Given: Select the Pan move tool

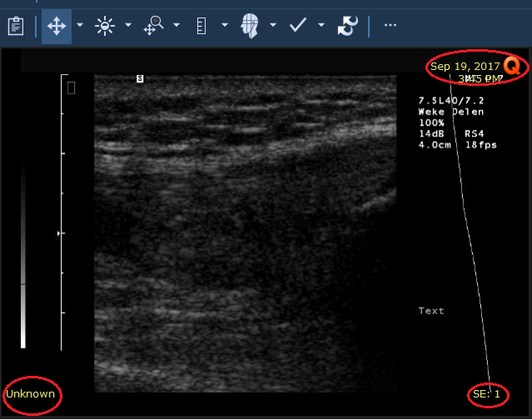Looking at the screenshot, I should [x=57, y=26].
